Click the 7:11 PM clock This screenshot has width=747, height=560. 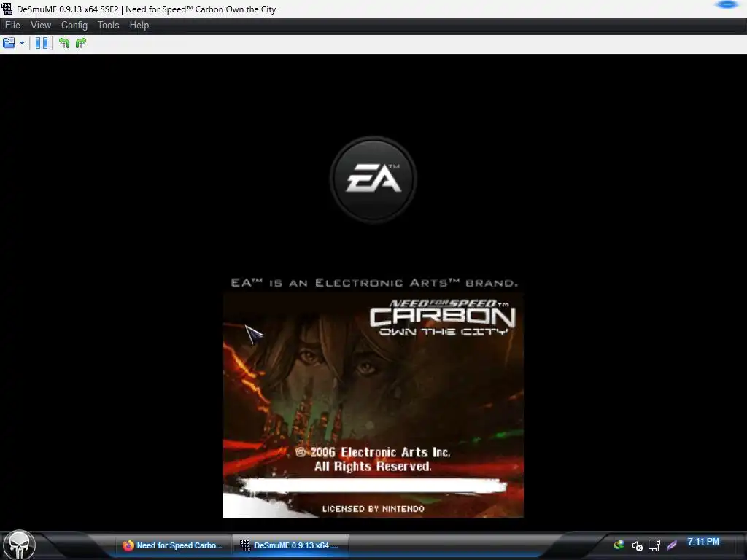point(703,542)
